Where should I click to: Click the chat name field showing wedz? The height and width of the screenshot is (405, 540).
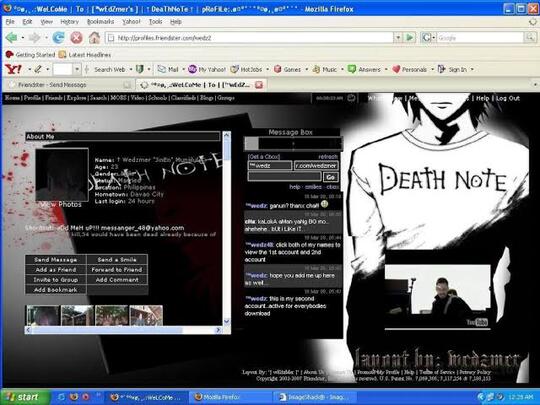(270, 166)
